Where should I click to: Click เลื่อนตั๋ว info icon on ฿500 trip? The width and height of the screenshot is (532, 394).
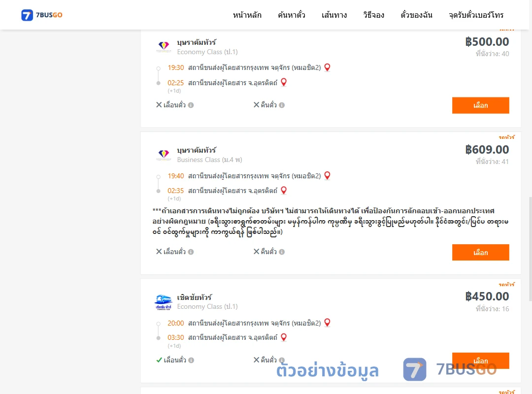pyautogui.click(x=191, y=105)
